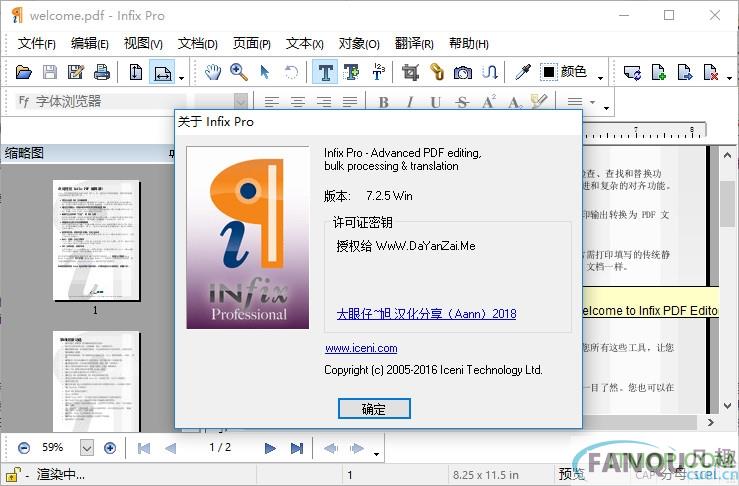
Task: Pick the eyedropper tool
Action: 523,72
